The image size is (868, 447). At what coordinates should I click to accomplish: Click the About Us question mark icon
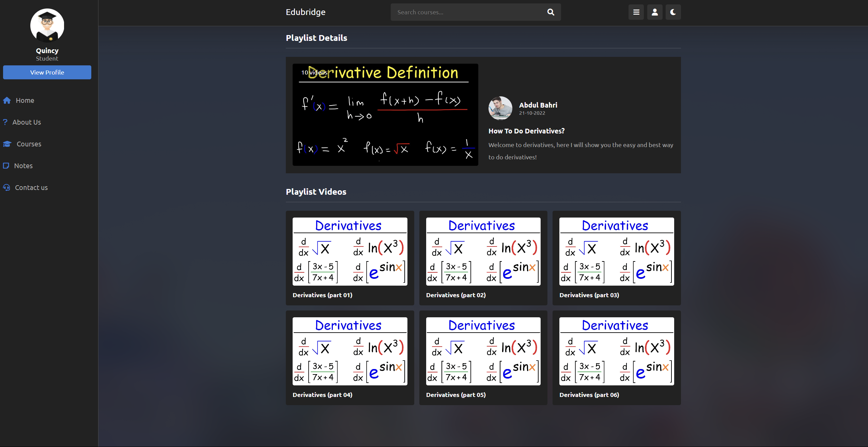click(x=5, y=122)
